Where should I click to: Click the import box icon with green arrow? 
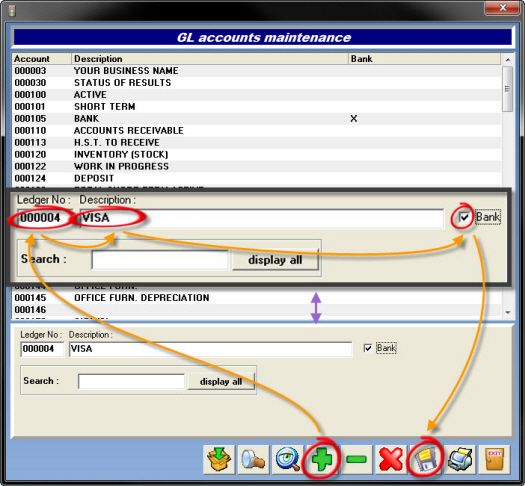point(219,460)
